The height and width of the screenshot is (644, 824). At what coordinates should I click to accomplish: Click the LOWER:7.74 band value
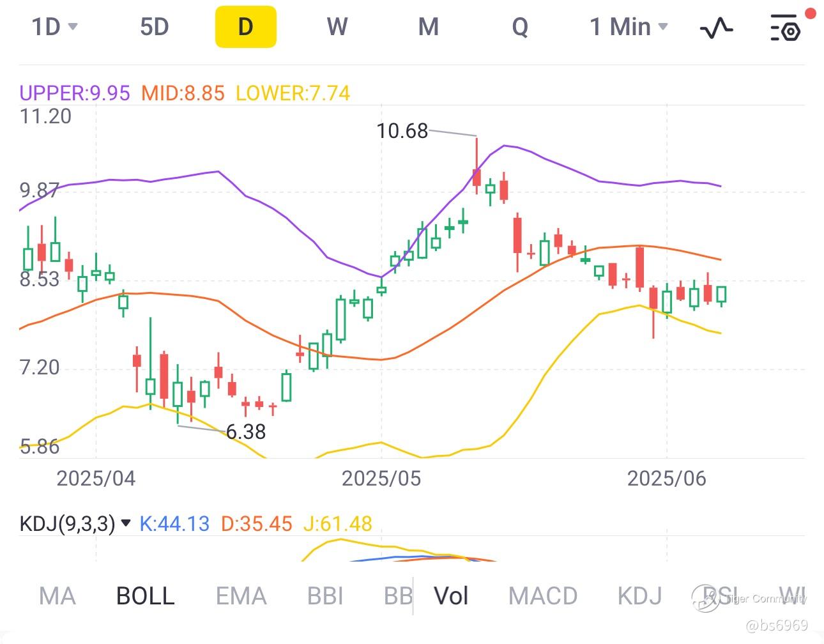tap(293, 93)
